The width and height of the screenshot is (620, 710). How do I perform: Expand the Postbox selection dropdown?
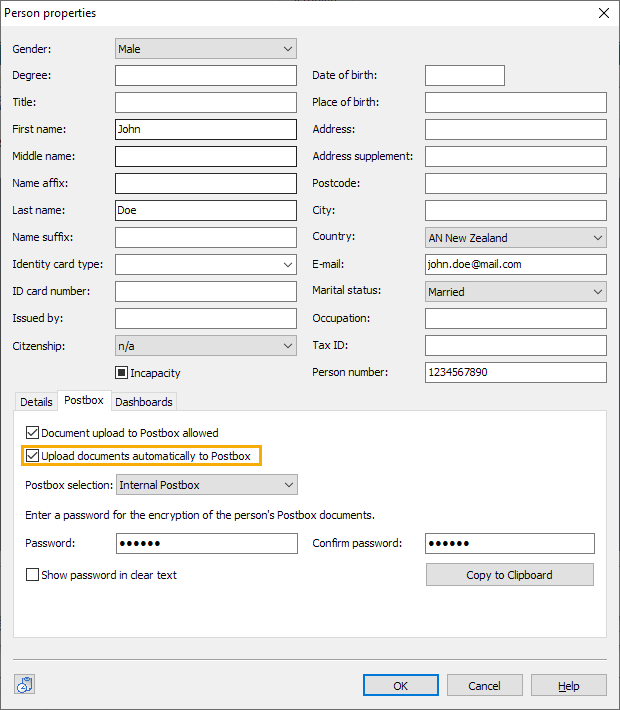click(207, 485)
